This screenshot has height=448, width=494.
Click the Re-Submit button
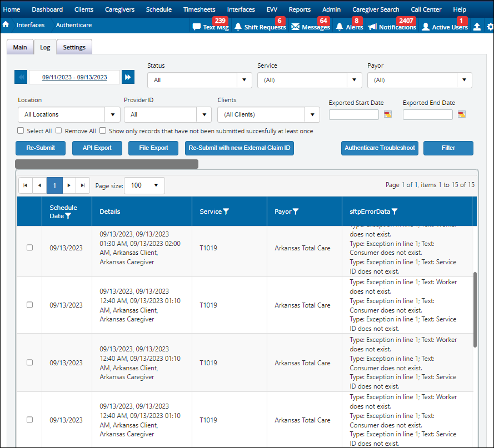point(41,148)
